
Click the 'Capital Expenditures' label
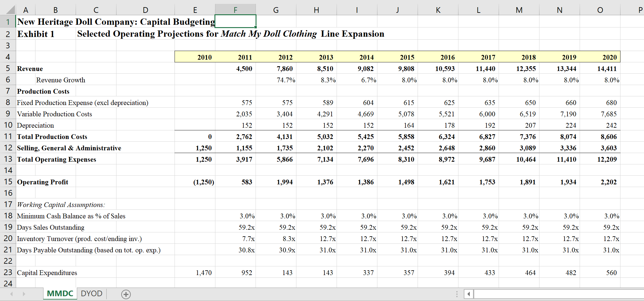coord(47,273)
